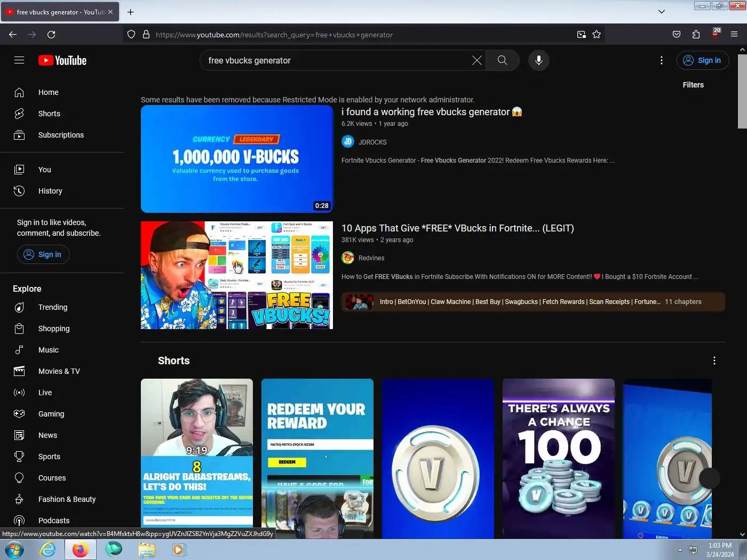Open YouTube settings three-dot menu
The height and width of the screenshot is (560, 747).
tap(662, 60)
